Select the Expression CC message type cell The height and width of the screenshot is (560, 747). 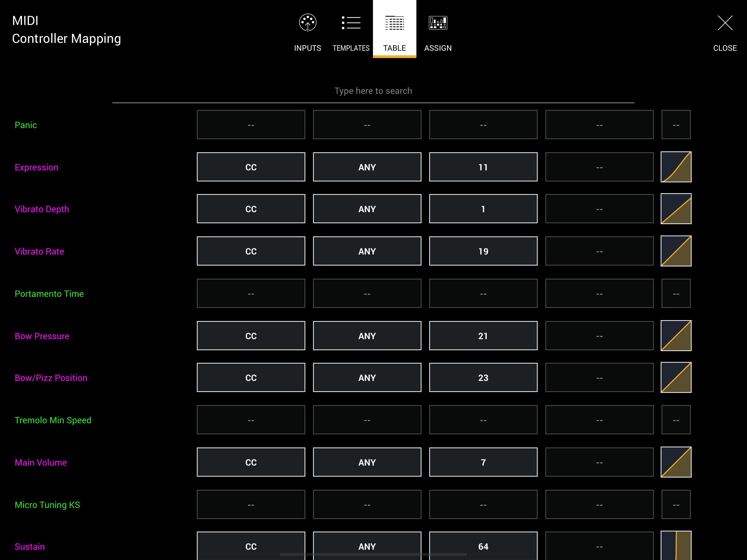click(251, 167)
